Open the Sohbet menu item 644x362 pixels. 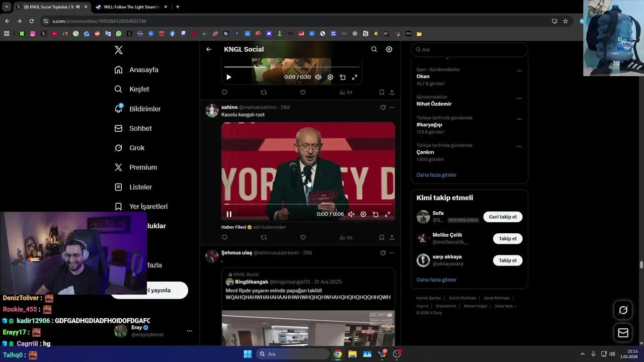[x=133, y=128]
